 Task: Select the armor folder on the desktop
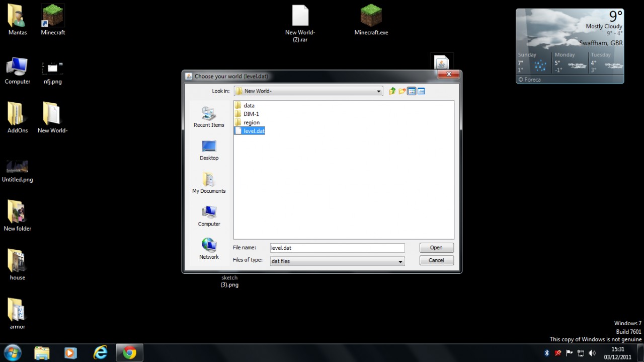click(18, 314)
